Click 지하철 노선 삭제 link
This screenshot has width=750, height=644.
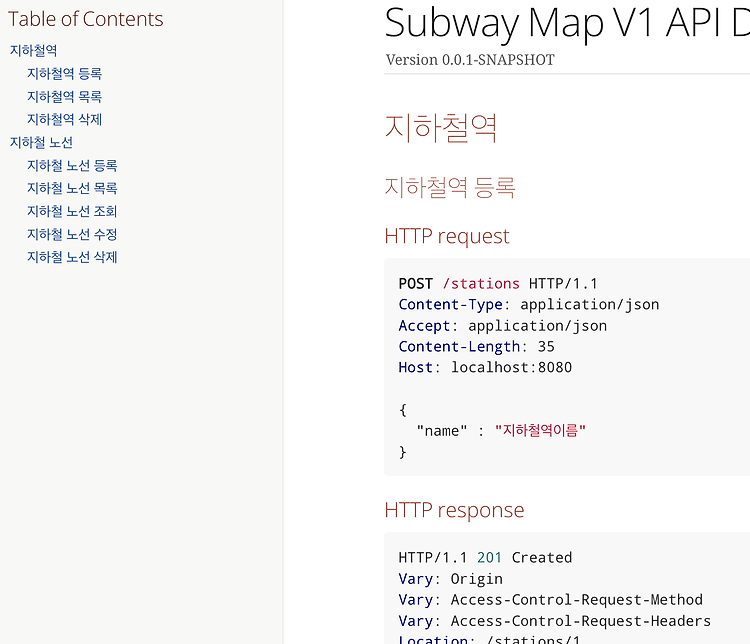pyautogui.click(x=72, y=257)
